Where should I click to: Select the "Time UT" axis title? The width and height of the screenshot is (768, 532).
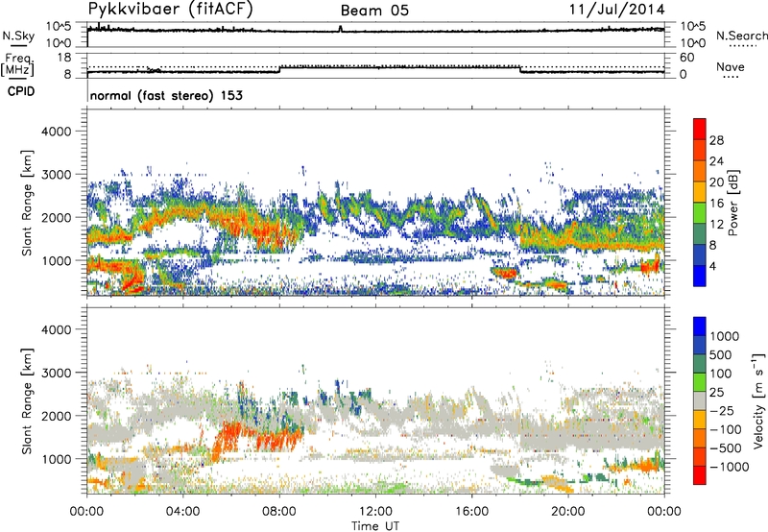point(375,525)
